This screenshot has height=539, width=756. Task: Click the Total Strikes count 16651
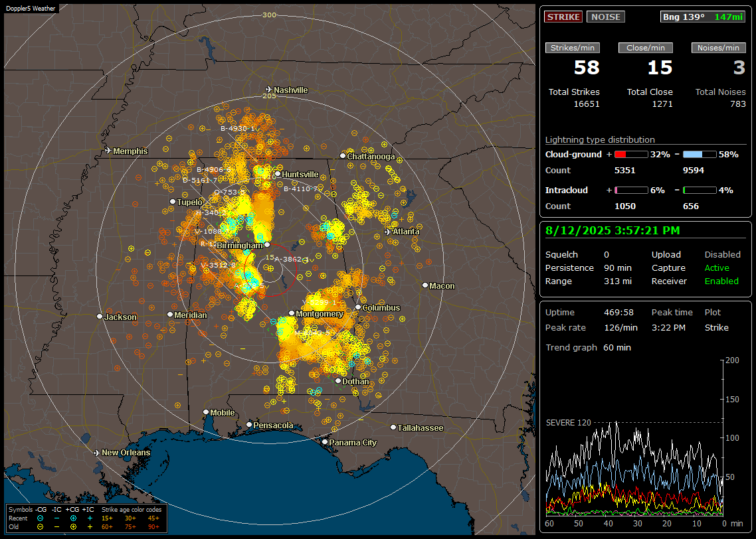pyautogui.click(x=587, y=104)
